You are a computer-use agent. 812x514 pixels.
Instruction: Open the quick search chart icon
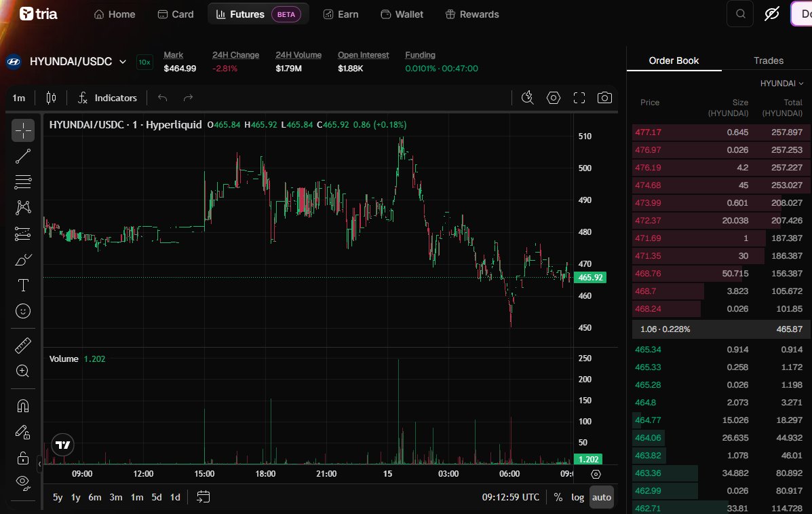click(527, 98)
